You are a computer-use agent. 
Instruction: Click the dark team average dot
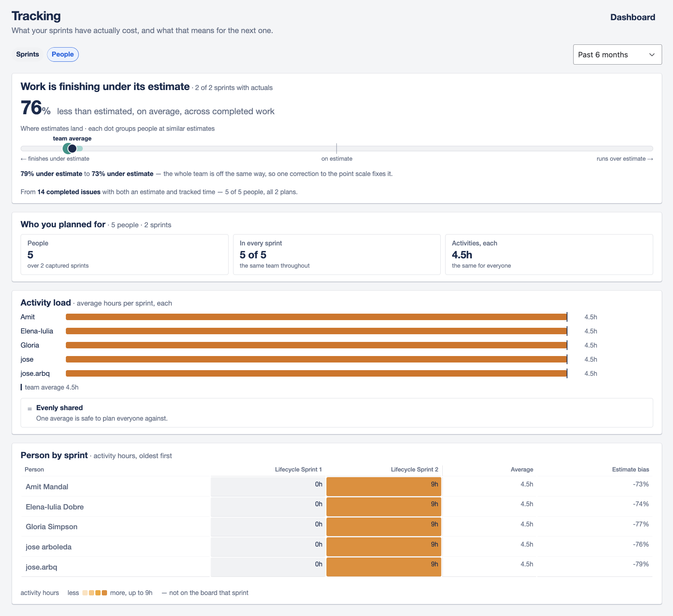(72, 149)
